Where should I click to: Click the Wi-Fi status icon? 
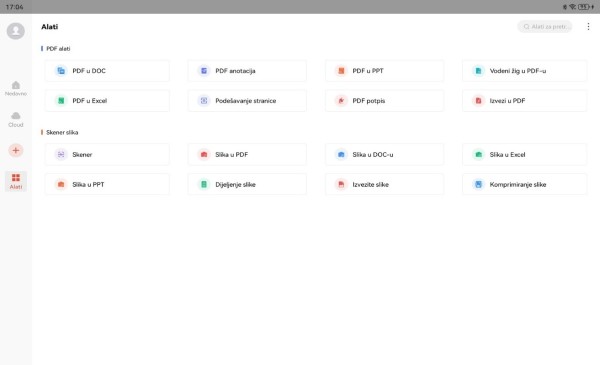(x=572, y=7)
